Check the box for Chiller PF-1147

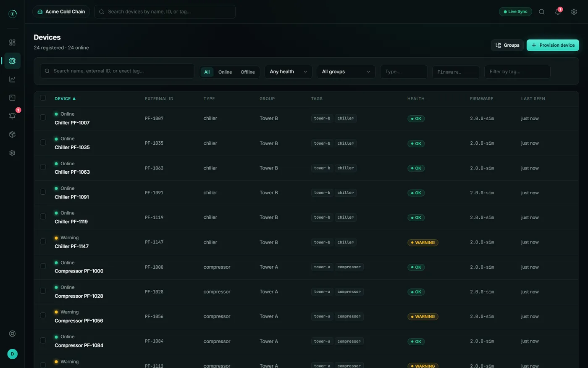(x=43, y=241)
